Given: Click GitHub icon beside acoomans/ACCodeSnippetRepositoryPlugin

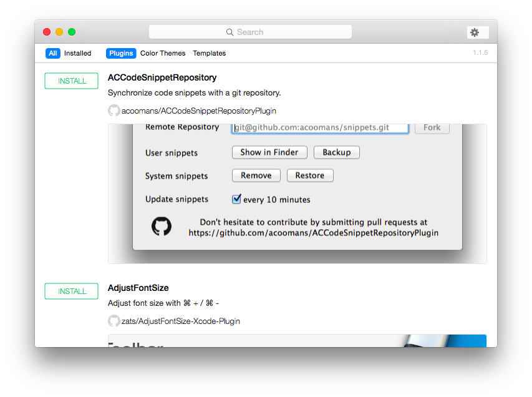Looking at the screenshot, I should click(x=114, y=110).
